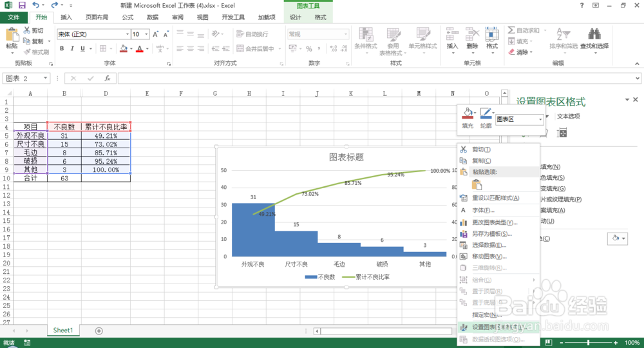This screenshot has height=348, width=644.
Task: Click the Sheet1 worksheet tab
Action: pyautogui.click(x=63, y=331)
